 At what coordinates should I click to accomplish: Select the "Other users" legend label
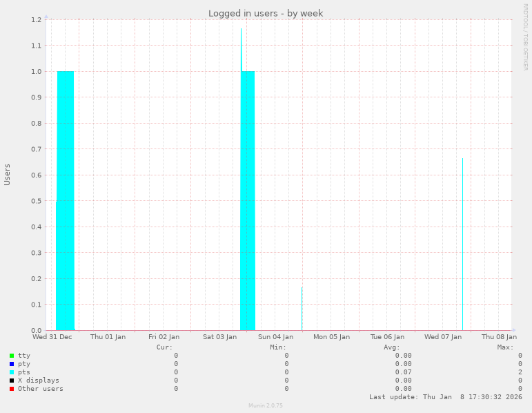pyautogui.click(x=40, y=389)
